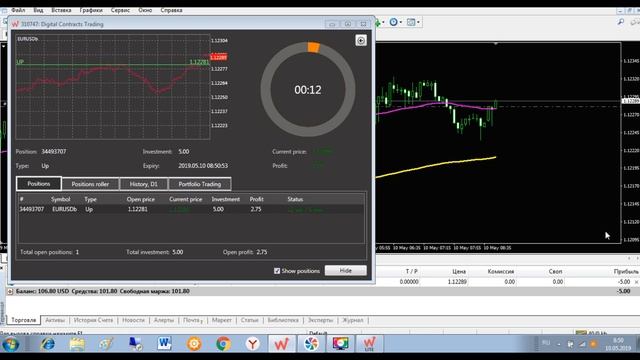The image size is (640, 360).
Task: Select the Маркет terminal tab
Action: coord(222,320)
